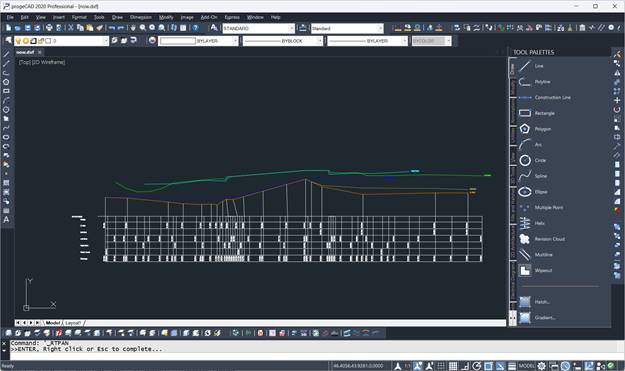Viewport: 625px width, 371px height.
Task: Click the Text tool in left toolbar
Action: 6,220
